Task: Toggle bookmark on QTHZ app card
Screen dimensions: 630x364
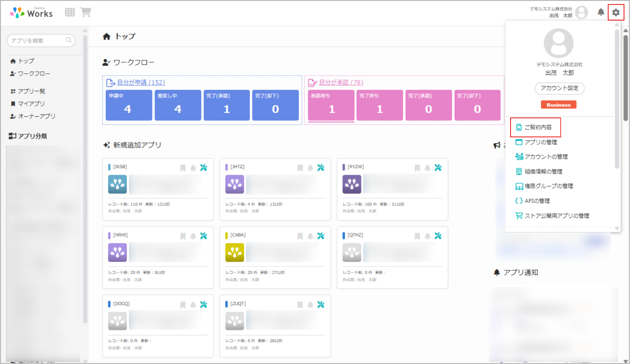Action: 417,236
